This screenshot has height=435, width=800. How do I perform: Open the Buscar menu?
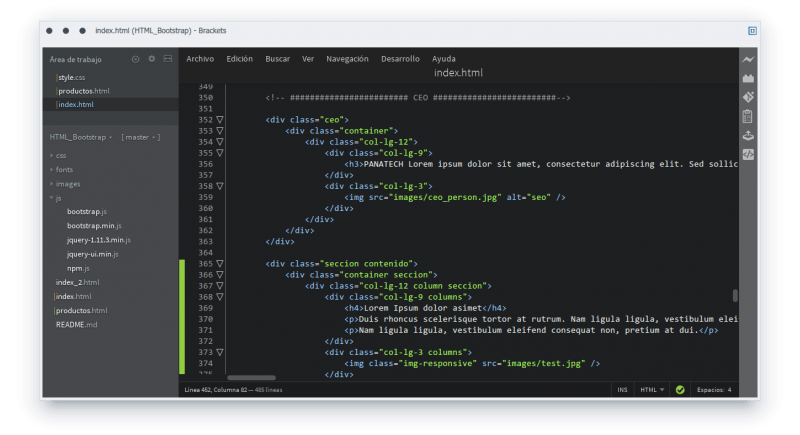(278, 59)
